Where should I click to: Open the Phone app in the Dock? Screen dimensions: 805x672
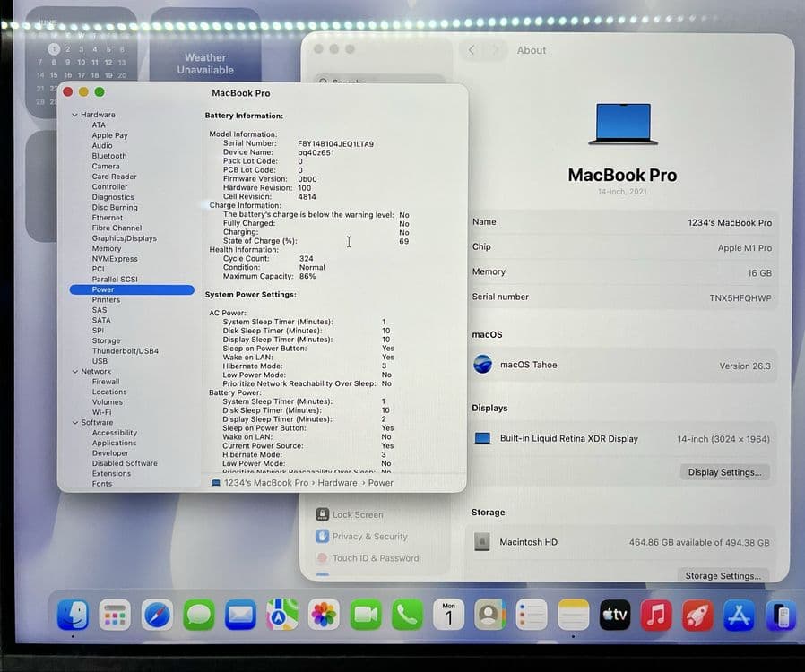pyautogui.click(x=407, y=614)
